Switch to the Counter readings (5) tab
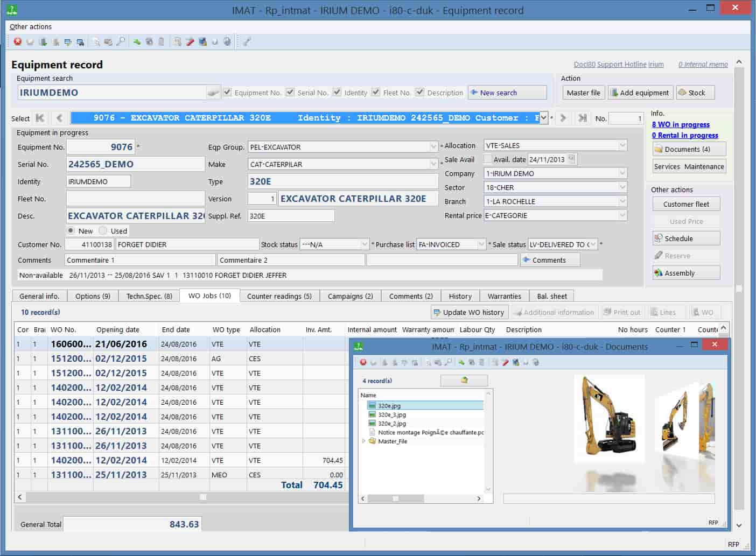 pyautogui.click(x=279, y=295)
